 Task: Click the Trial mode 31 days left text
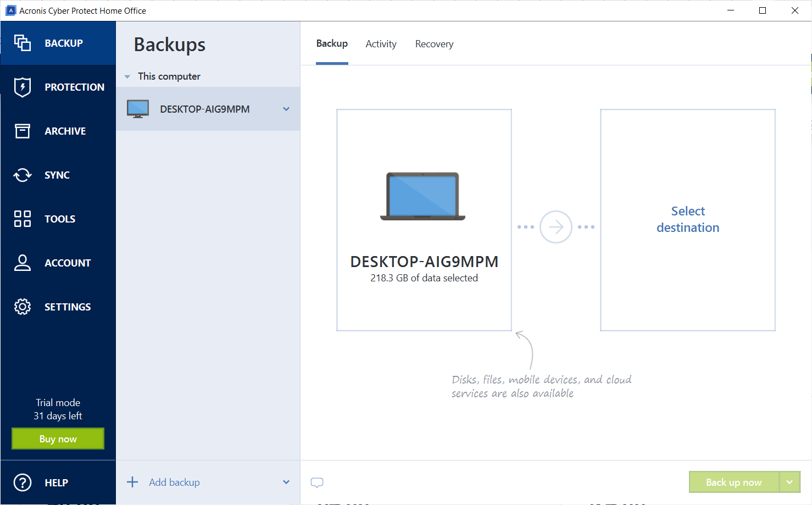click(58, 409)
